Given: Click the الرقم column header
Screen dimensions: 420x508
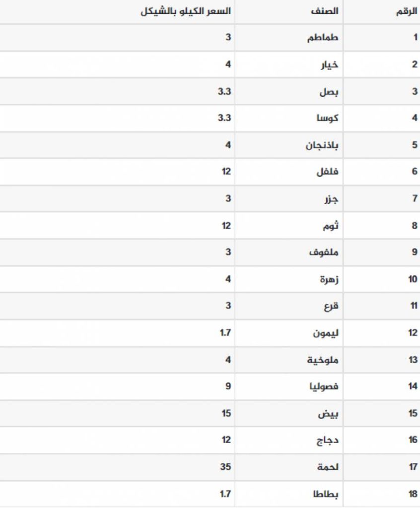Looking at the screenshot, I should [407, 12].
